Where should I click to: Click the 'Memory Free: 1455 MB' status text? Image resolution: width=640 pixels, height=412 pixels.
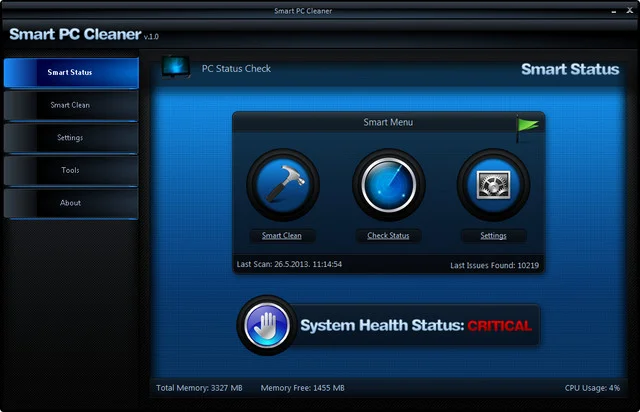pyautogui.click(x=302, y=388)
